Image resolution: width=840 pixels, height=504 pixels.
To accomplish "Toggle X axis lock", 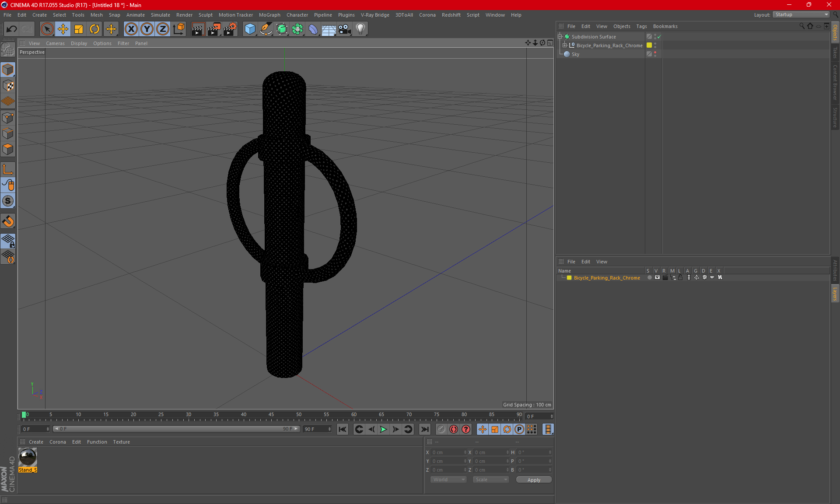I will (131, 29).
